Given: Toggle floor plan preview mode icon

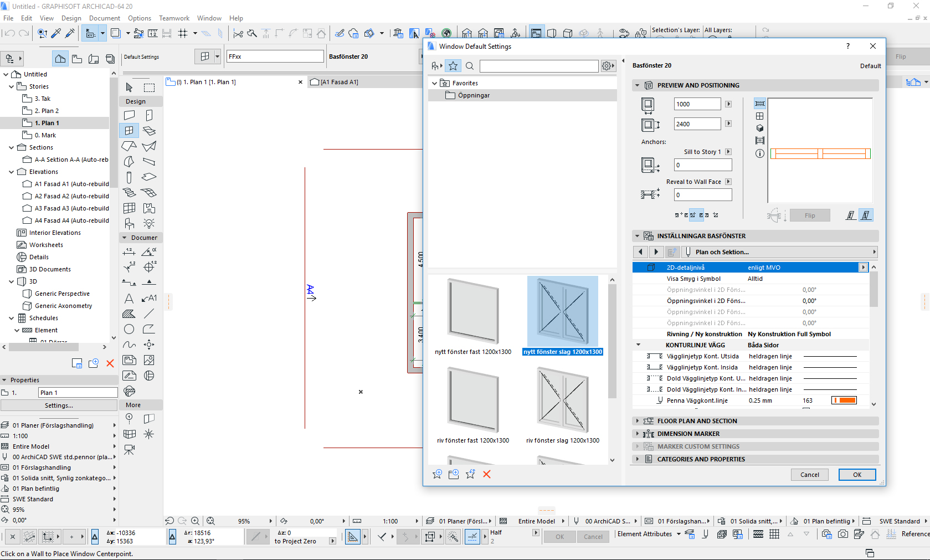Looking at the screenshot, I should pos(760,104).
